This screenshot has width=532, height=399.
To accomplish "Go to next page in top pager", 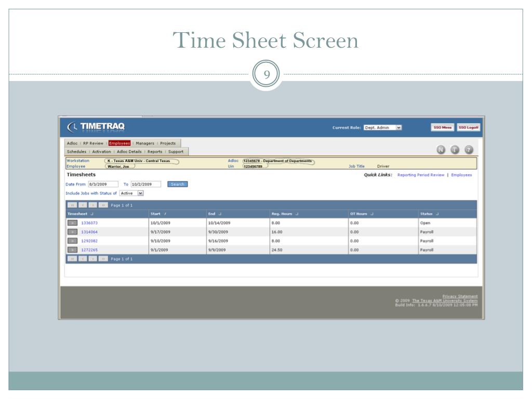I will 92,205.
